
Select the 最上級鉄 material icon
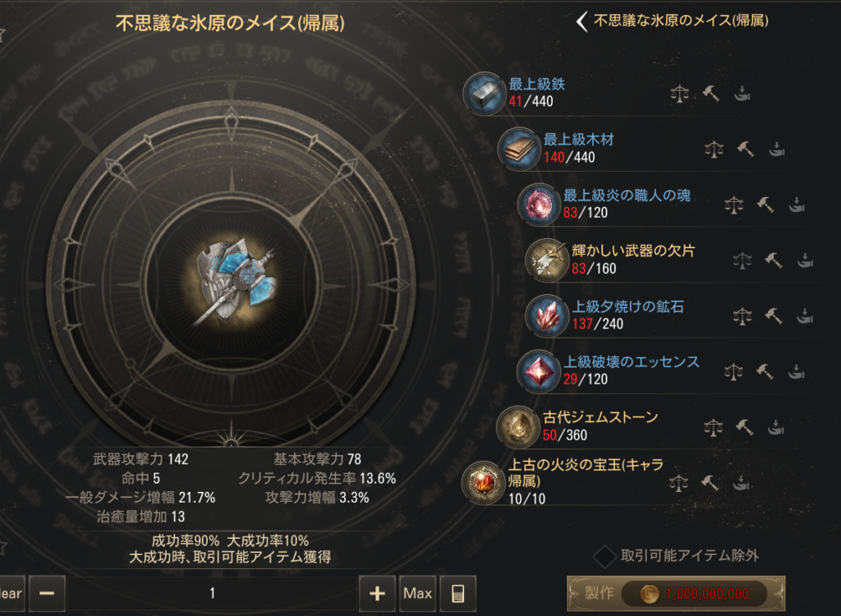point(485,94)
